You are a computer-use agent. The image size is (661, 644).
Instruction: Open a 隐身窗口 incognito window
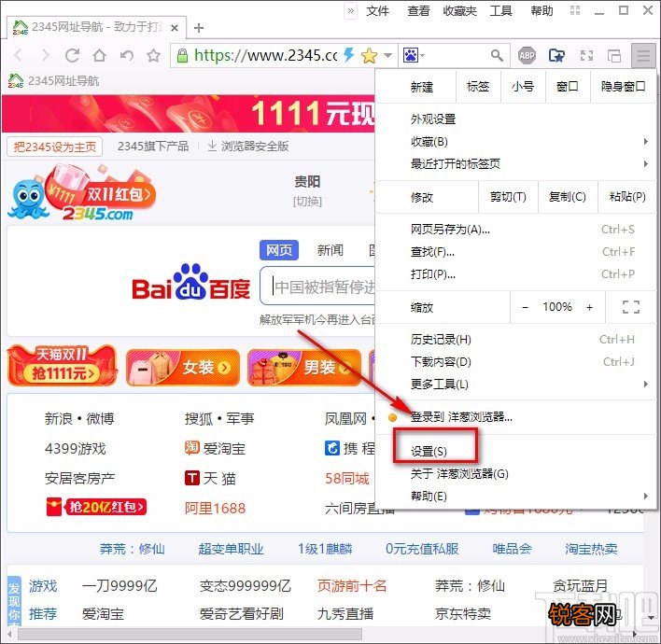pyautogui.click(x=623, y=87)
